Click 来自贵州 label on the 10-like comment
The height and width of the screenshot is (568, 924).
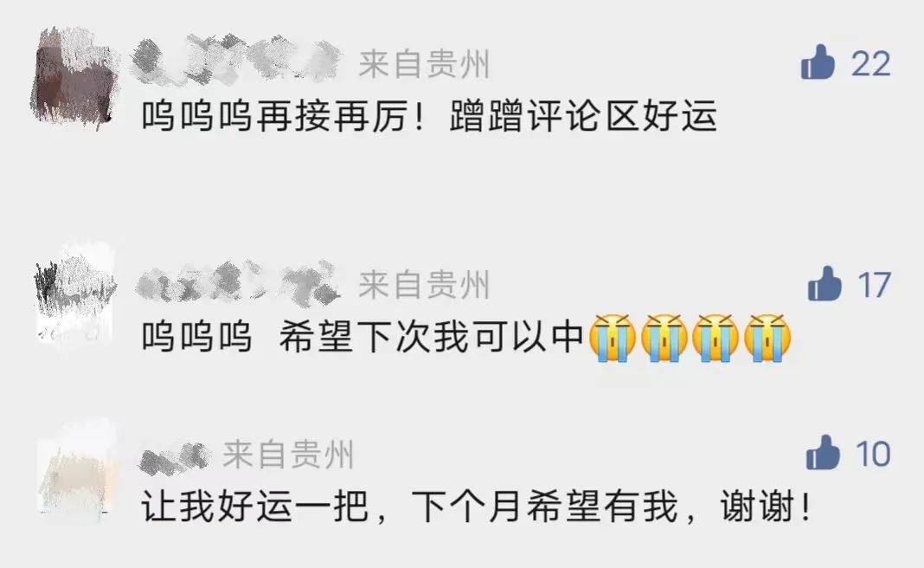coord(288,455)
